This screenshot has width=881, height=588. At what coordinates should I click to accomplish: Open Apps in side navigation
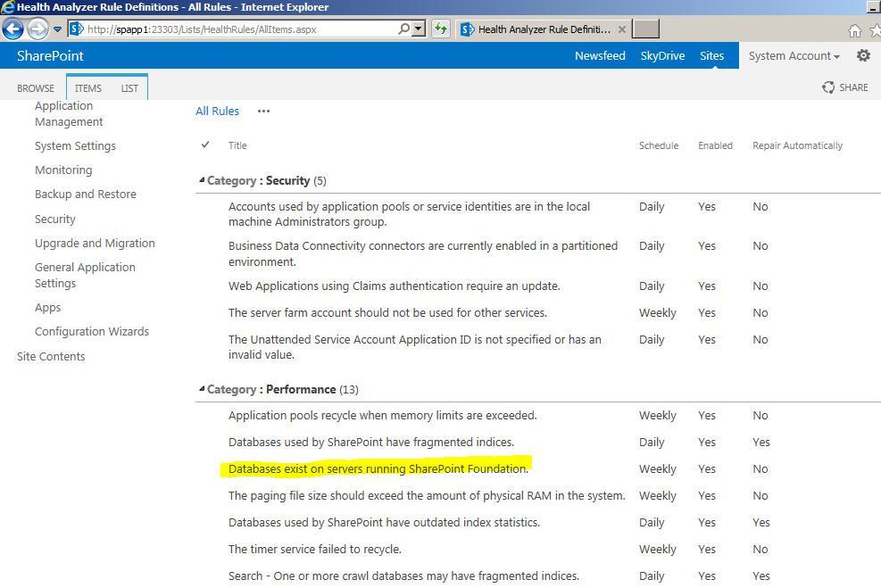click(48, 307)
